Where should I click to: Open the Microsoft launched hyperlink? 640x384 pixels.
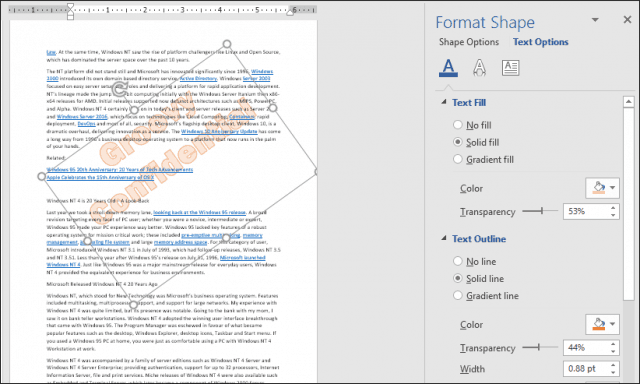point(242,257)
